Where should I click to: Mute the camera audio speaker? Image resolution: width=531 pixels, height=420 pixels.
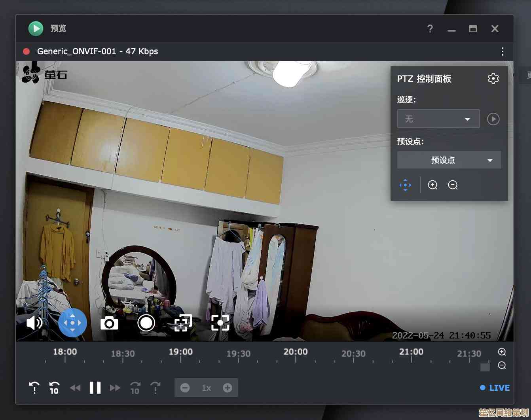[34, 323]
